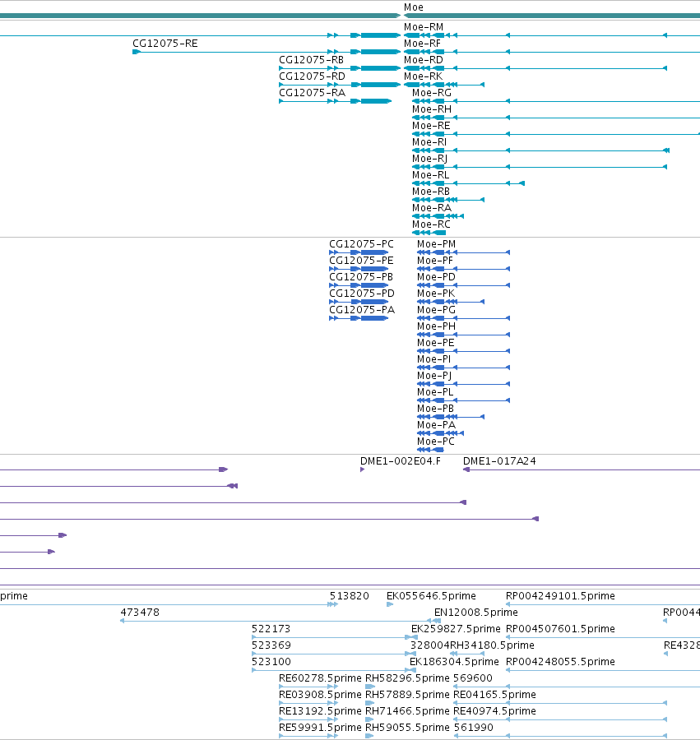Click the RH71466.5prime EST label
The image size is (700, 740).
pyautogui.click(x=407, y=711)
